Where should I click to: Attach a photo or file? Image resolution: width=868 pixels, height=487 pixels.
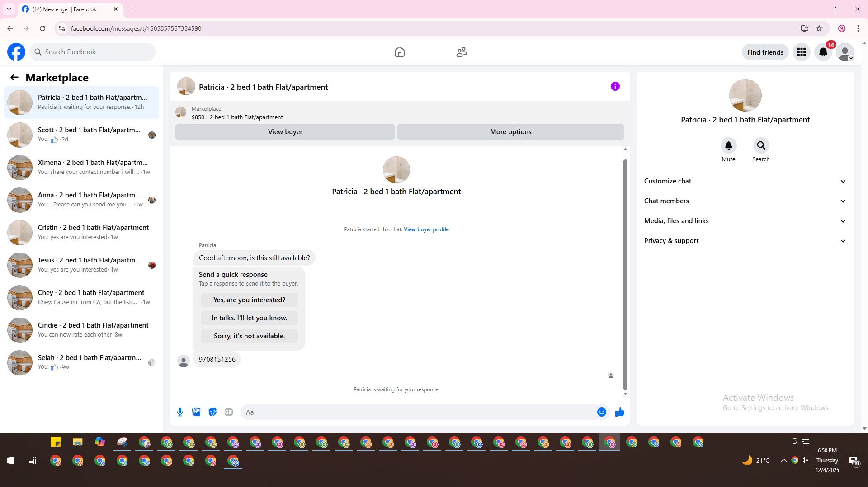pos(196,412)
